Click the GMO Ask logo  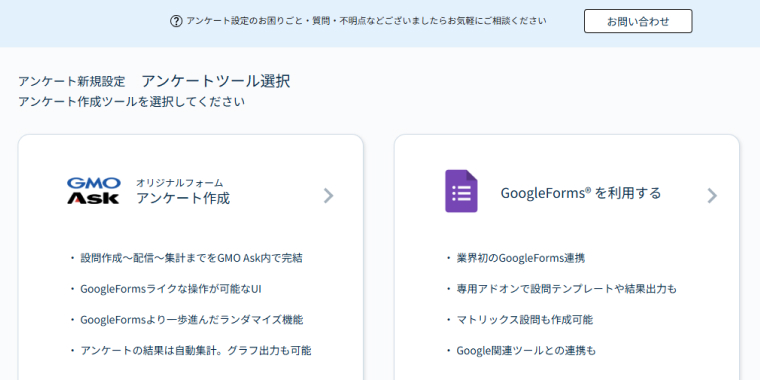click(94, 190)
